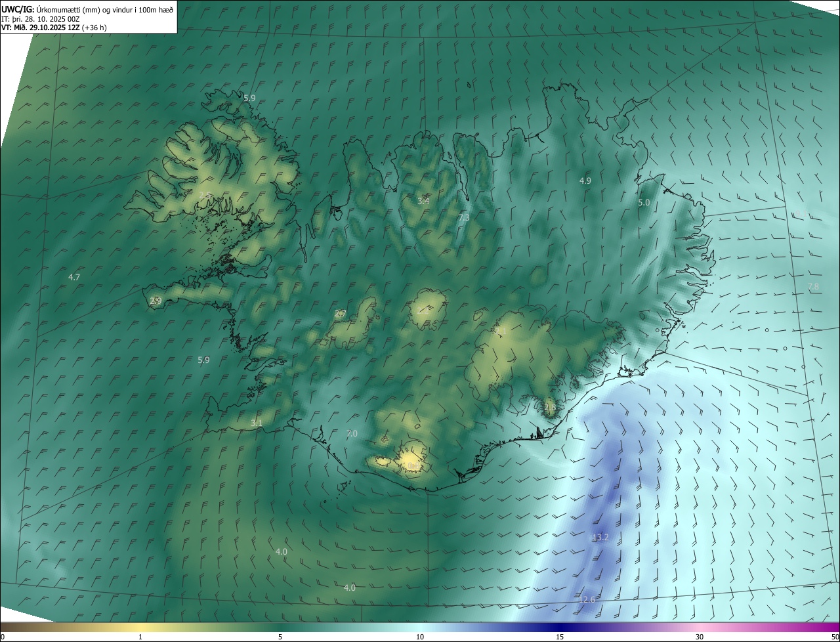Click the 13.2 precipitation value on the map
The image size is (840, 642).
(601, 537)
